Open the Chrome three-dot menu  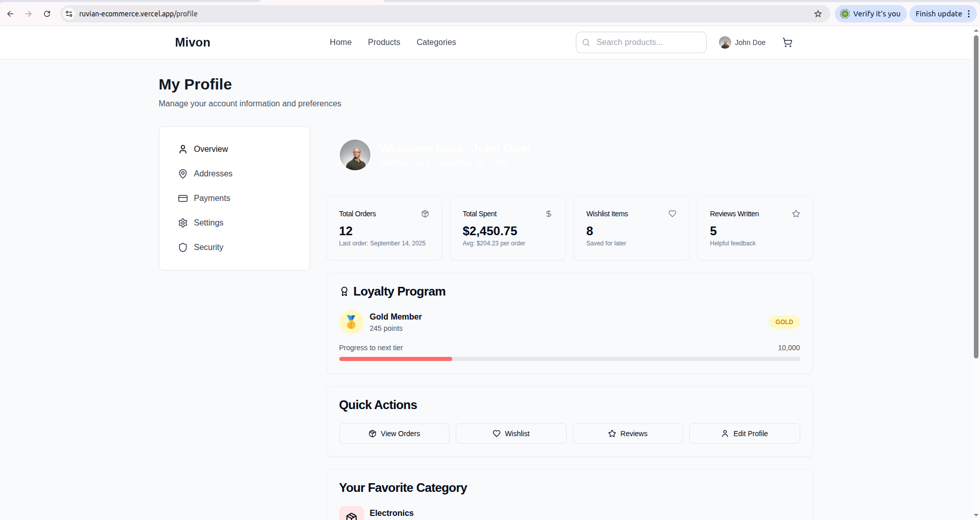coord(969,14)
